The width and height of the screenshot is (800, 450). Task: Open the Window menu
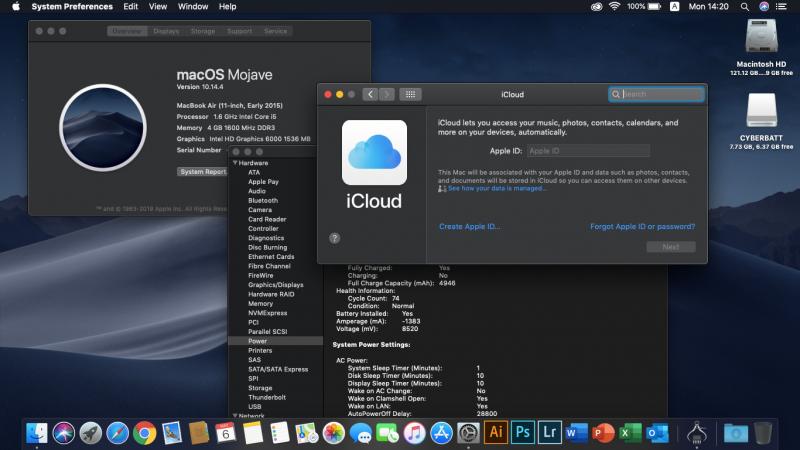pyautogui.click(x=193, y=6)
